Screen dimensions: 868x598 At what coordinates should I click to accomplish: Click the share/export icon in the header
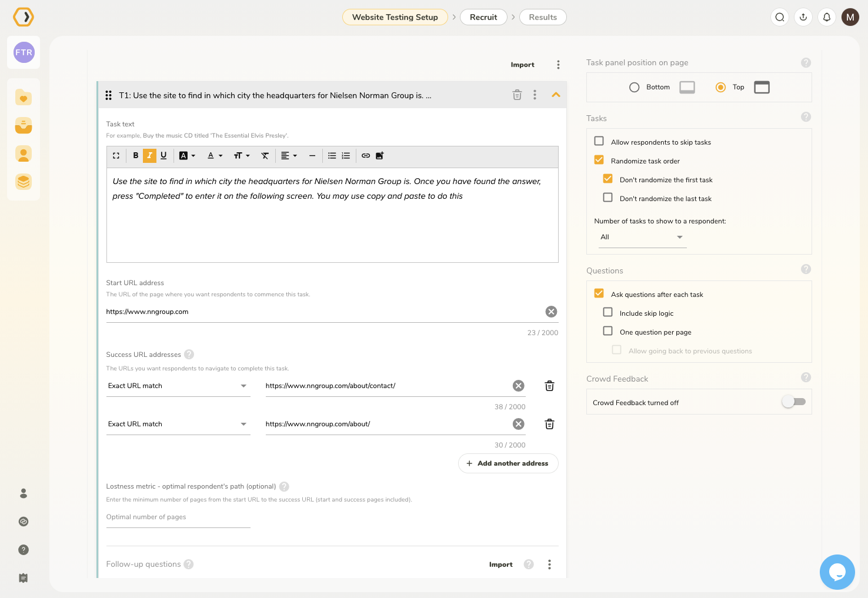point(803,17)
